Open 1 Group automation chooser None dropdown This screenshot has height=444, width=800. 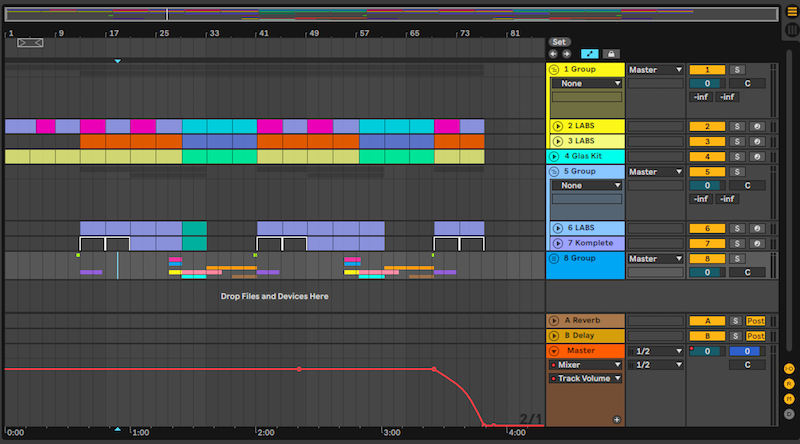pos(587,84)
